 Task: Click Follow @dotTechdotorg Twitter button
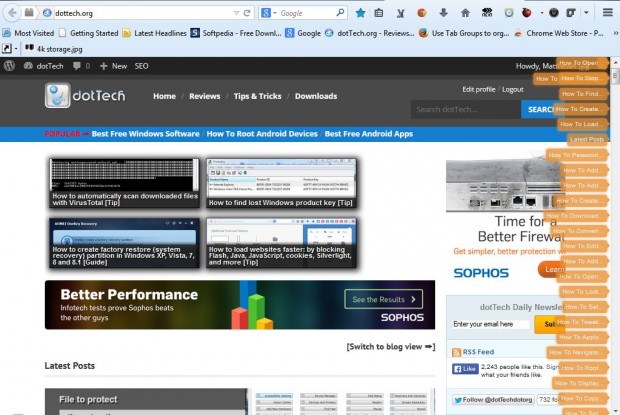tap(493, 400)
